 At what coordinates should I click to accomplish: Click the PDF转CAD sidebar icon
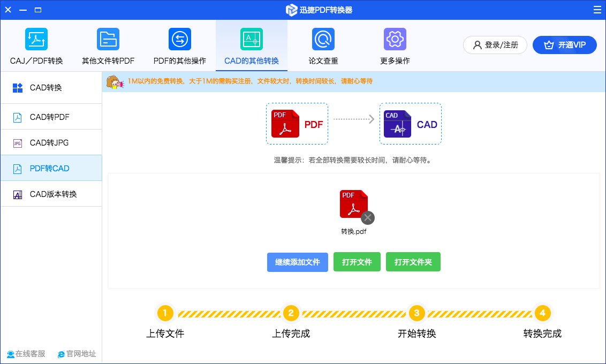pos(17,169)
